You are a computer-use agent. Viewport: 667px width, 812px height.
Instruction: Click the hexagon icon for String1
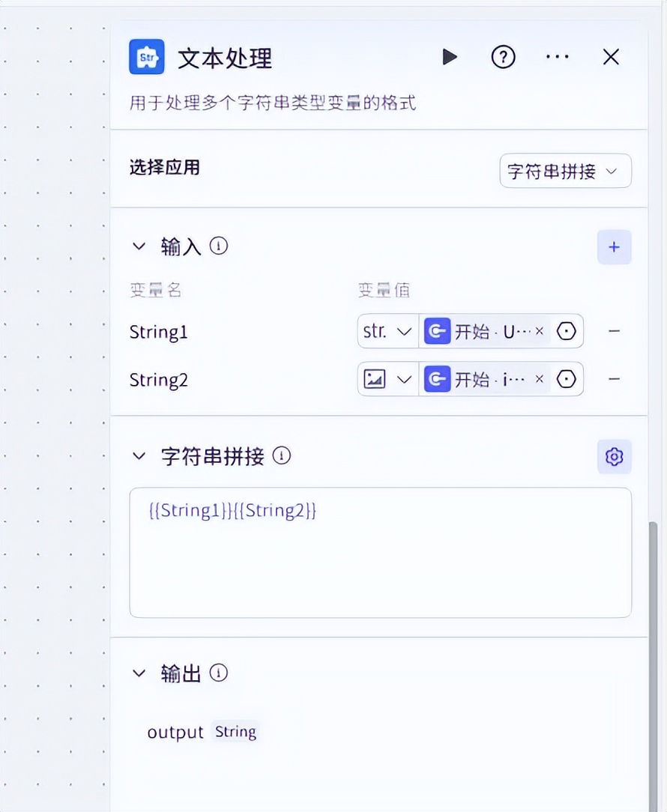(567, 332)
